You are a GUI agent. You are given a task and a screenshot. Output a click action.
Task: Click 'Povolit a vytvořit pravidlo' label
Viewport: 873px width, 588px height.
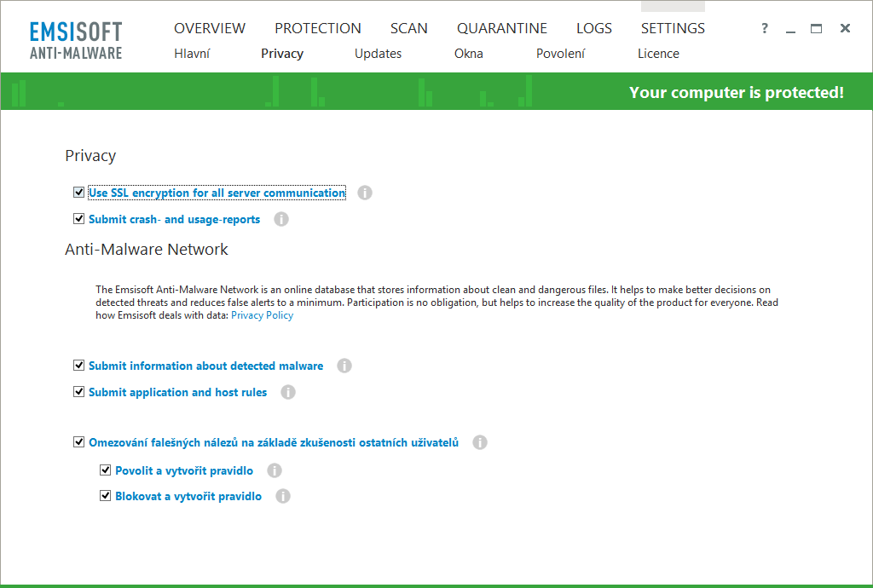[x=184, y=470]
